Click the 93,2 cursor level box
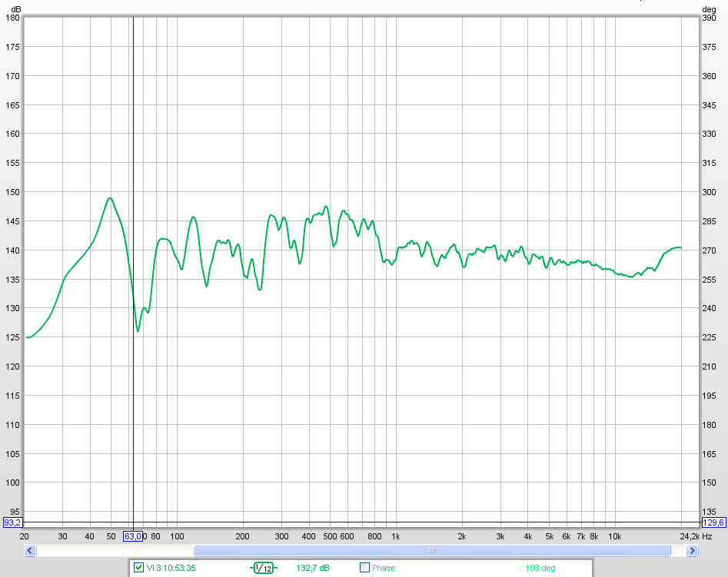Screen dimensions: 728x577 12,522
